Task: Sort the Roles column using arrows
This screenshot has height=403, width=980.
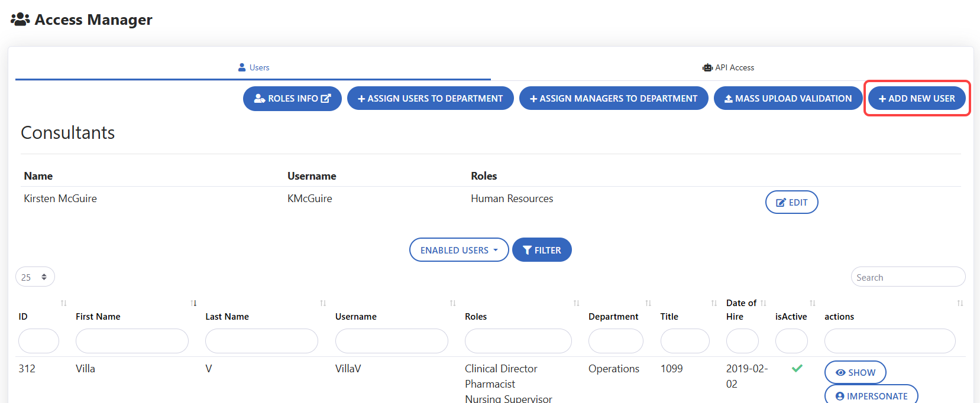Action: click(x=576, y=303)
